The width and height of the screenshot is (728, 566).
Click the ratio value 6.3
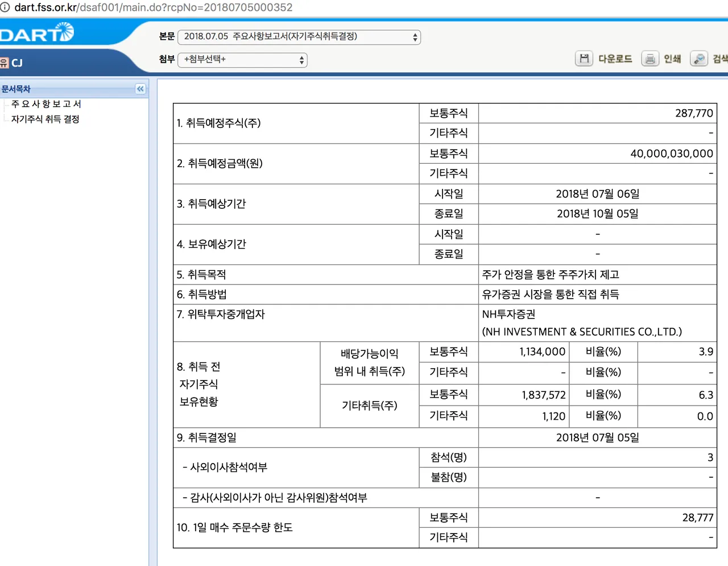click(x=706, y=395)
